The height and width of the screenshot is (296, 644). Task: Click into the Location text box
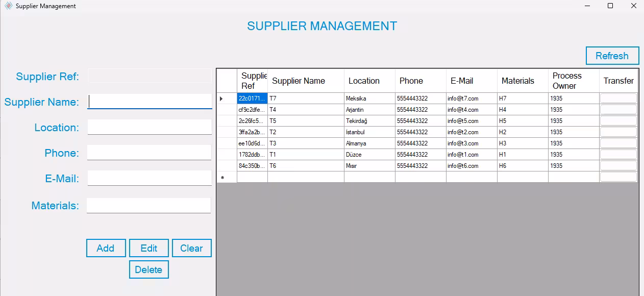(150, 127)
